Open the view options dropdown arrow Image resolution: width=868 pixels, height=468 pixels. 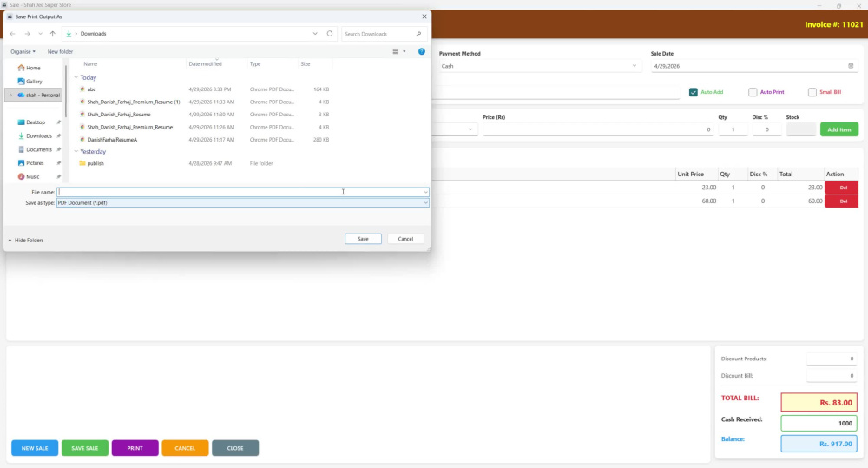click(x=404, y=51)
